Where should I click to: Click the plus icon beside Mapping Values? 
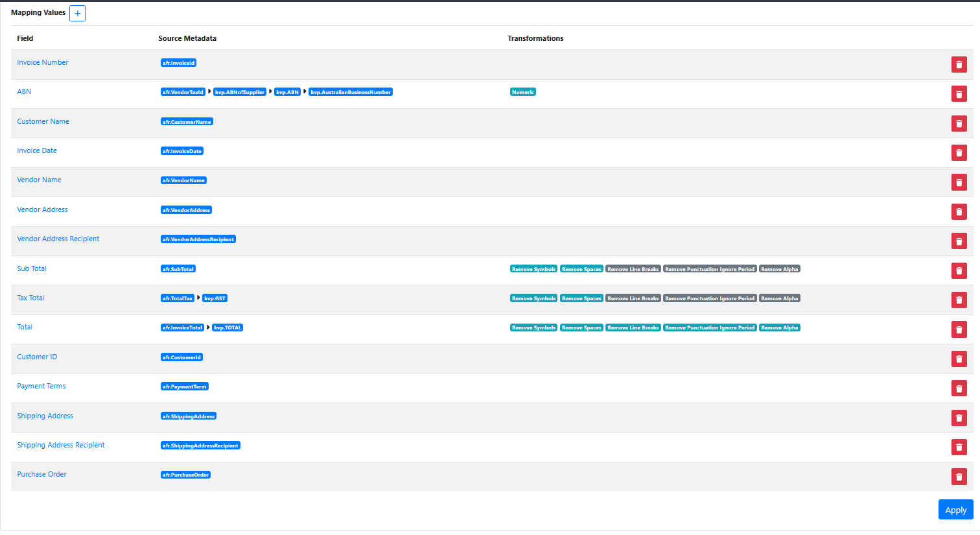[x=77, y=14]
